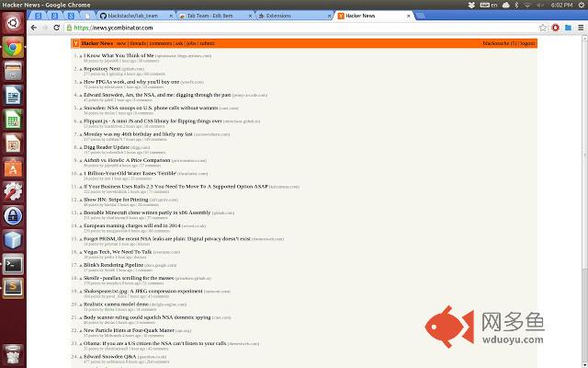This screenshot has height=368, width=588.
Task: Open 'Airbnb vs. Hotels: A Price Comparison'
Action: [127, 160]
